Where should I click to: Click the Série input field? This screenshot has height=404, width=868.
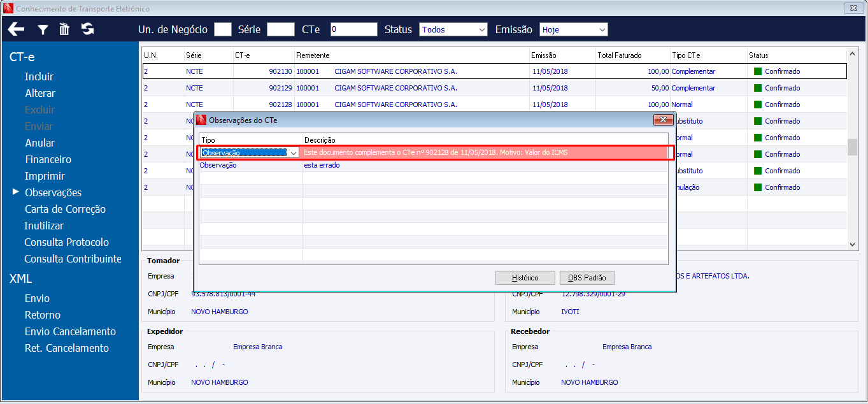(x=281, y=29)
